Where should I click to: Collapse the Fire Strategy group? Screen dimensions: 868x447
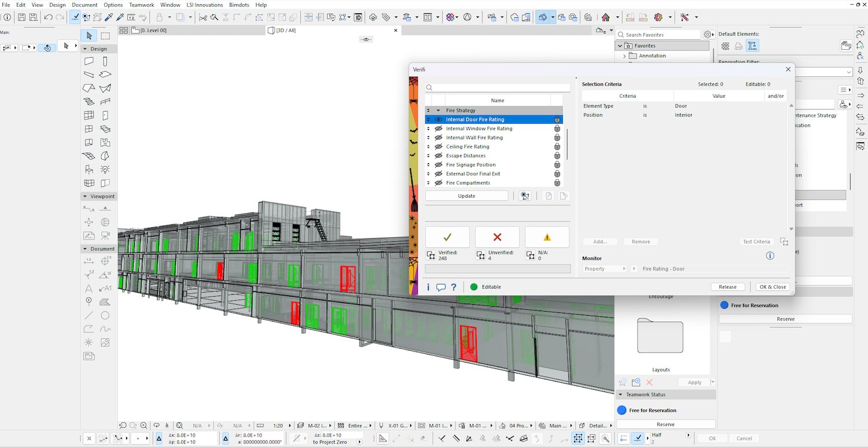438,110
